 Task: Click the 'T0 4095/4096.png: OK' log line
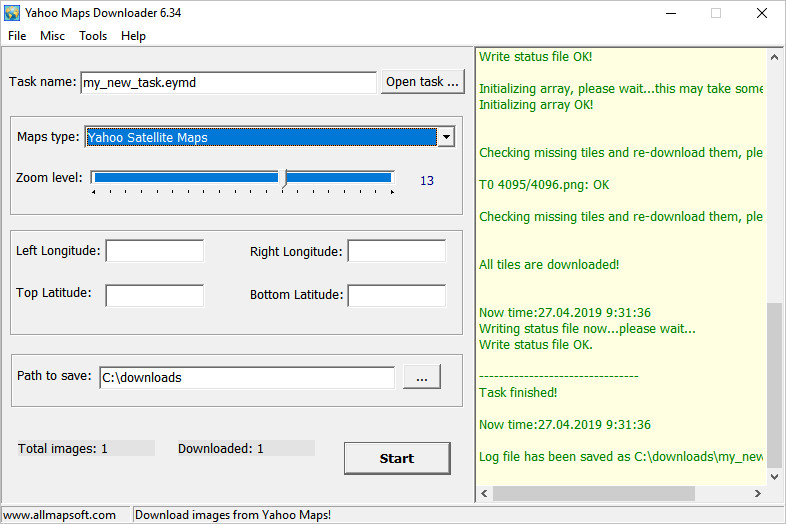click(x=544, y=185)
